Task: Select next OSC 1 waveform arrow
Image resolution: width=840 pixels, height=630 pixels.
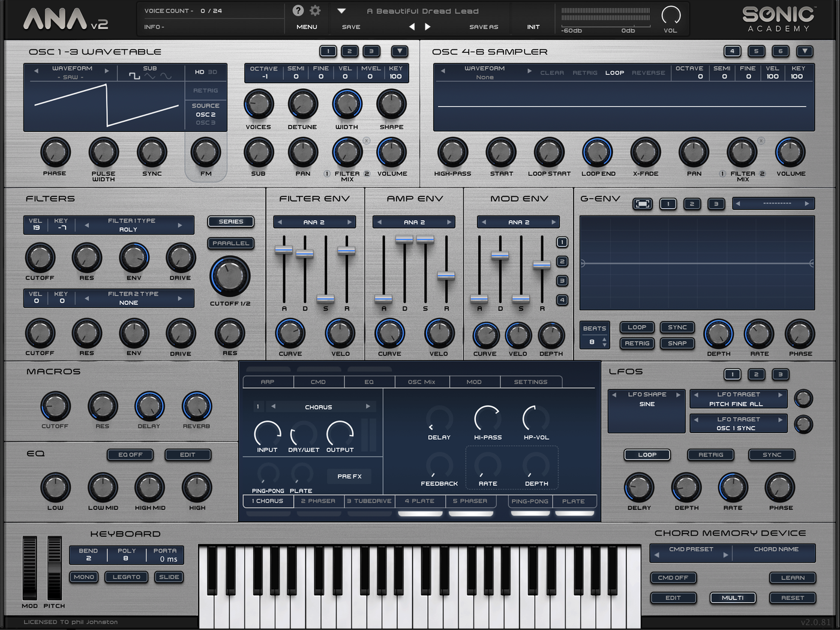Action: tap(107, 71)
